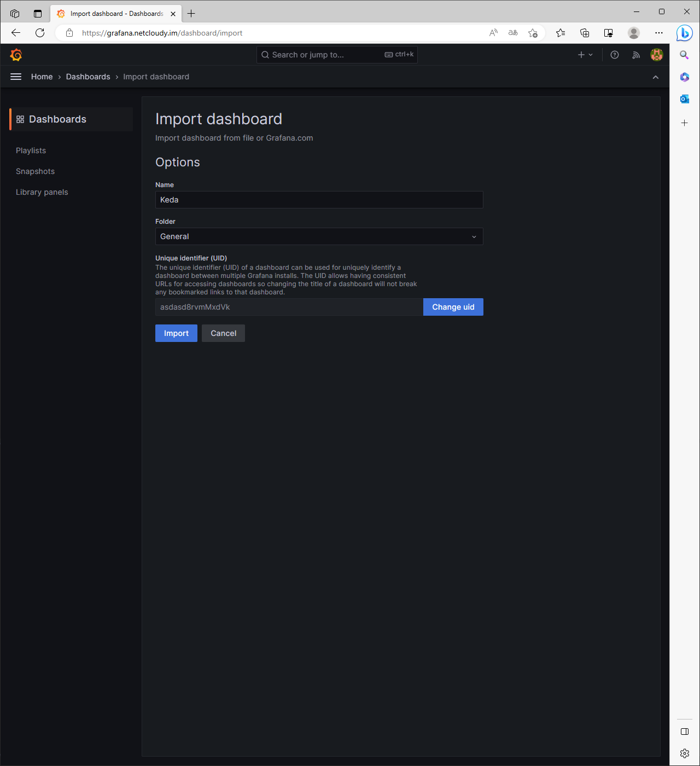Open Library panels section
This screenshot has width=700, height=766.
[42, 192]
